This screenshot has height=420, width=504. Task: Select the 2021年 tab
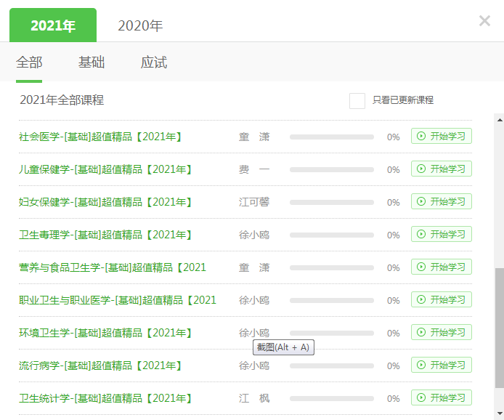53,26
